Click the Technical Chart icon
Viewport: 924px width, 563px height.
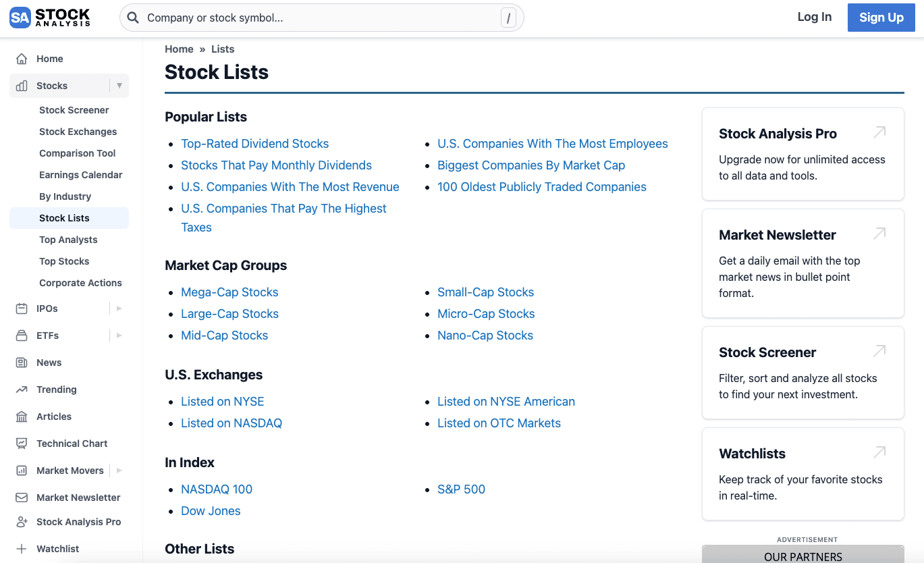pyautogui.click(x=20, y=444)
